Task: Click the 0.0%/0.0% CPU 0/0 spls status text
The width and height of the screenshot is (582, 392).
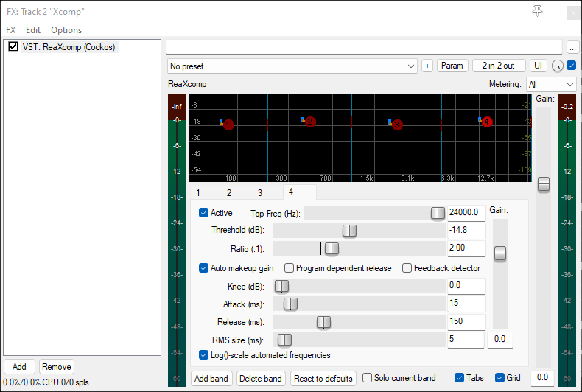Action: pyautogui.click(x=46, y=382)
